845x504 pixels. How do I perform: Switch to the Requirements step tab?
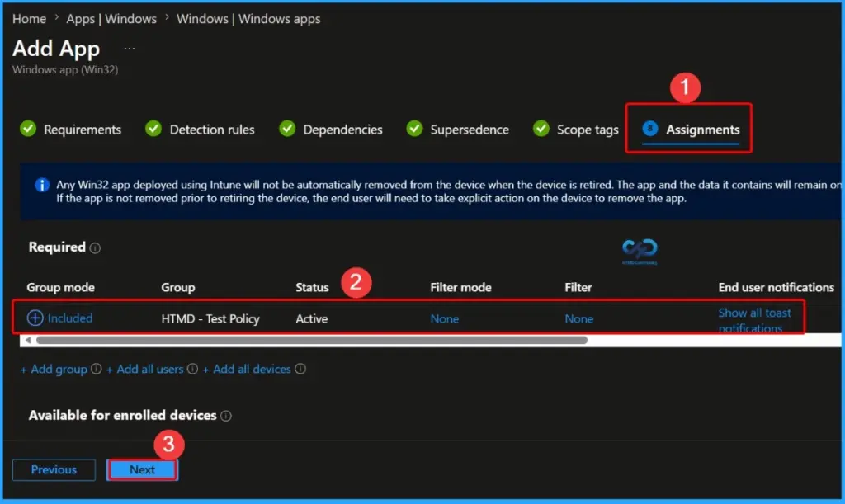pyautogui.click(x=83, y=130)
